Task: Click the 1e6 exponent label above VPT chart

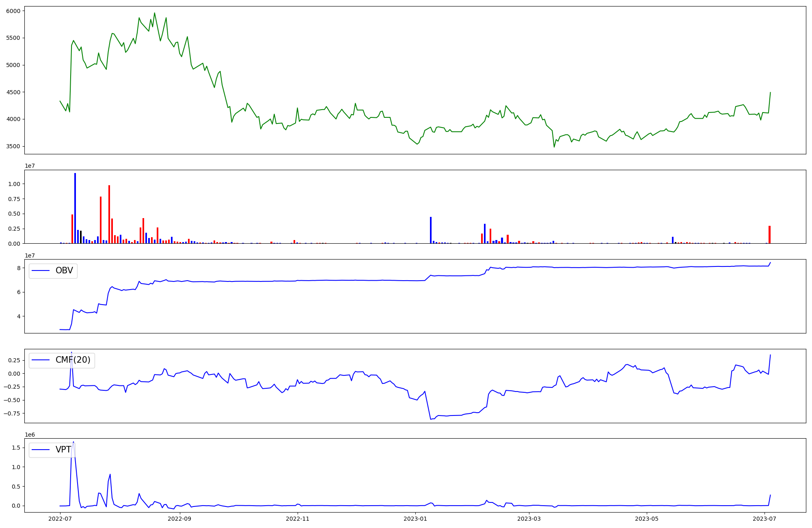Action: [x=30, y=435]
